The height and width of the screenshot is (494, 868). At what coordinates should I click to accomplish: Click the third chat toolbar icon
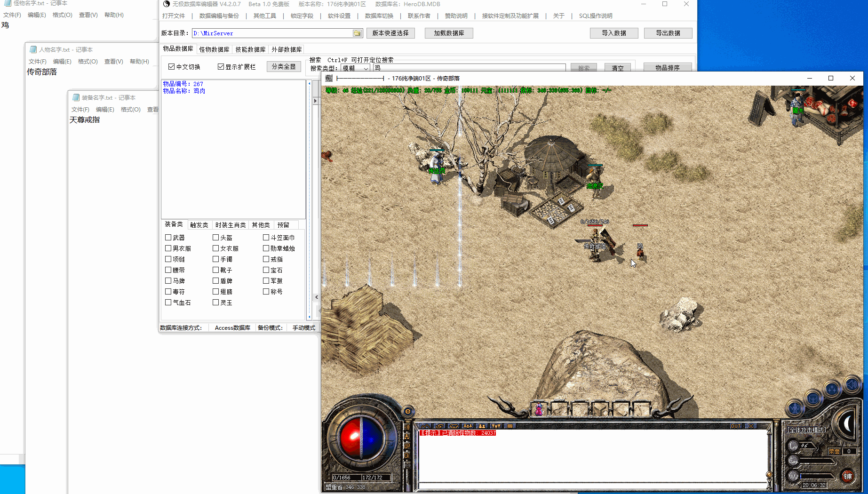click(454, 426)
